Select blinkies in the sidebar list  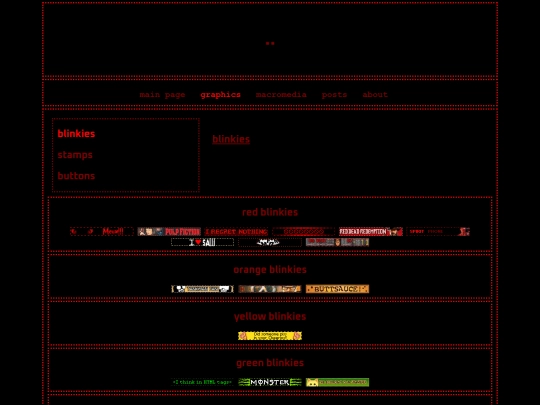[76, 134]
